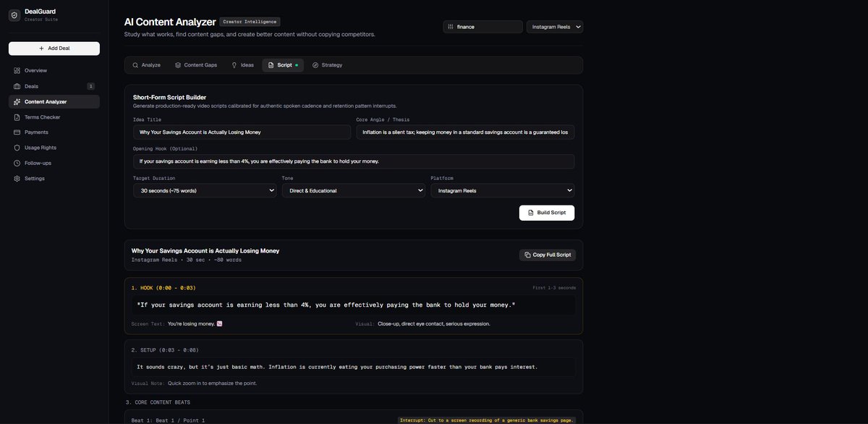Open the Ideas tab
868x424 pixels.
pos(242,65)
